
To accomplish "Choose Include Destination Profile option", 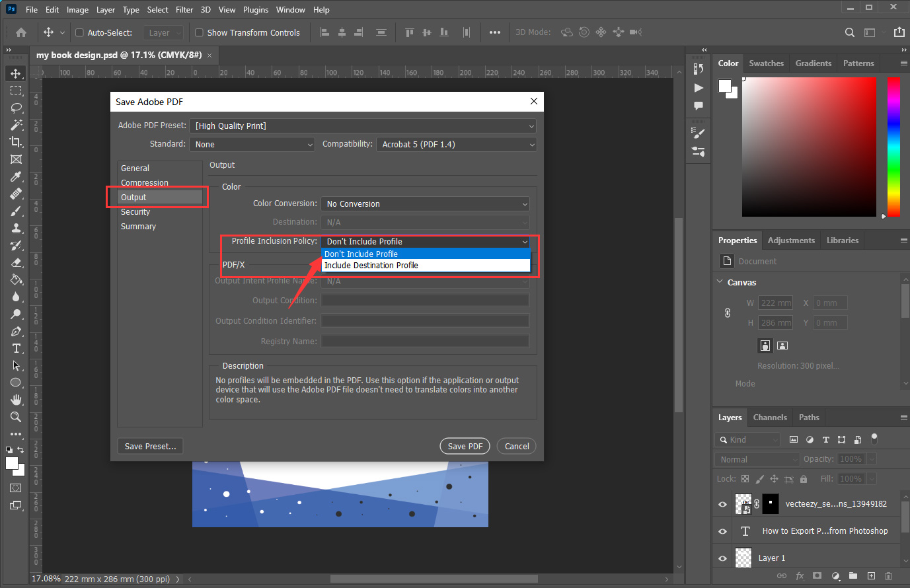I will coord(426,266).
